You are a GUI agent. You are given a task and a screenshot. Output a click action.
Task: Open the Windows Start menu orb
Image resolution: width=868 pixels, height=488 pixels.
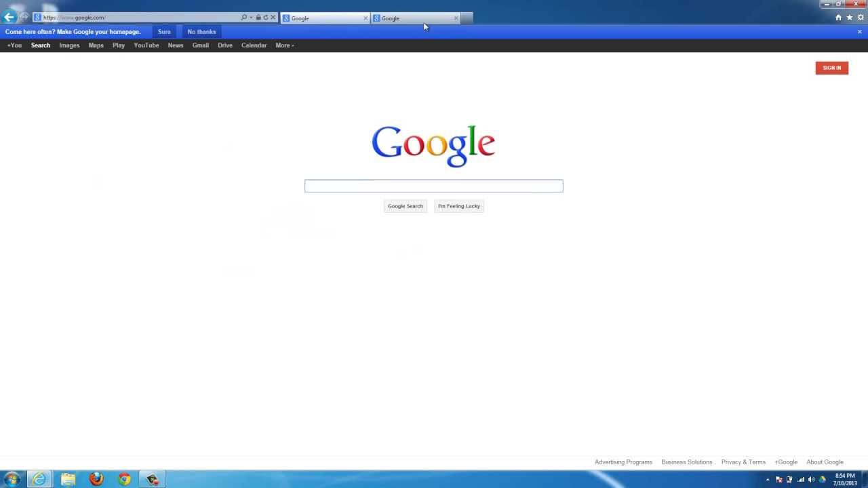12,479
